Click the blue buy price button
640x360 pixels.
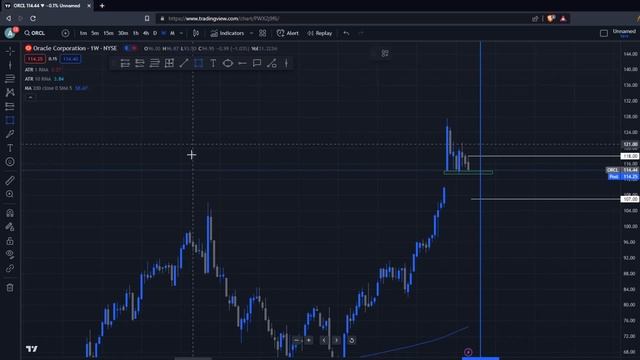pos(70,59)
